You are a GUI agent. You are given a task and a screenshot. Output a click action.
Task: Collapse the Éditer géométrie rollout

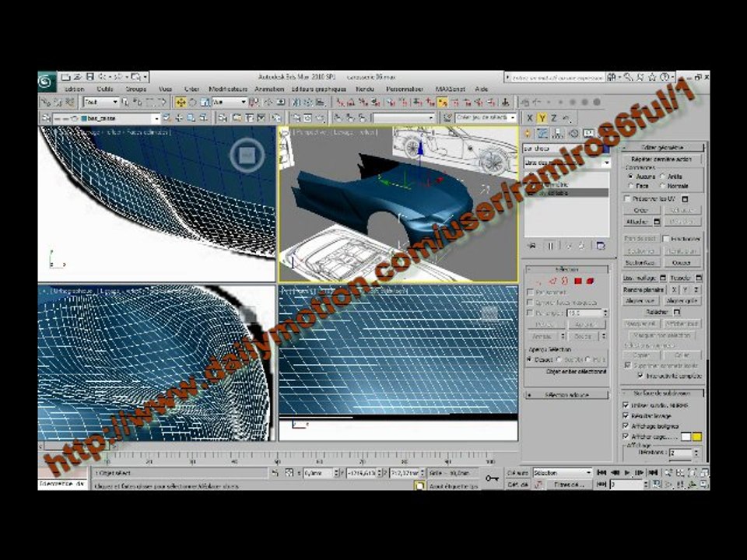(663, 148)
